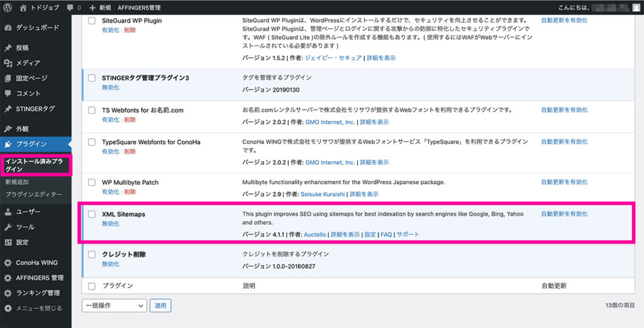This screenshot has width=644, height=328.
Task: Deactivate XML Sitemaps via 無効化
Action: click(111, 223)
